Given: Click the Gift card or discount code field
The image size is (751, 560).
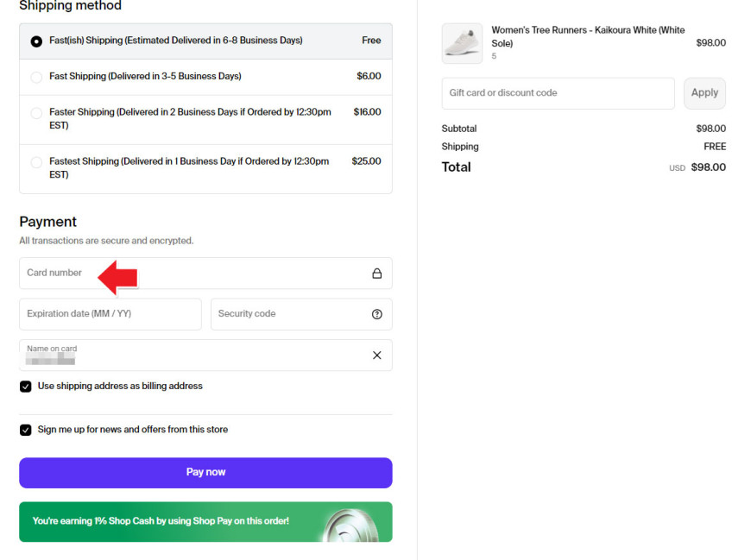Looking at the screenshot, I should [x=558, y=93].
